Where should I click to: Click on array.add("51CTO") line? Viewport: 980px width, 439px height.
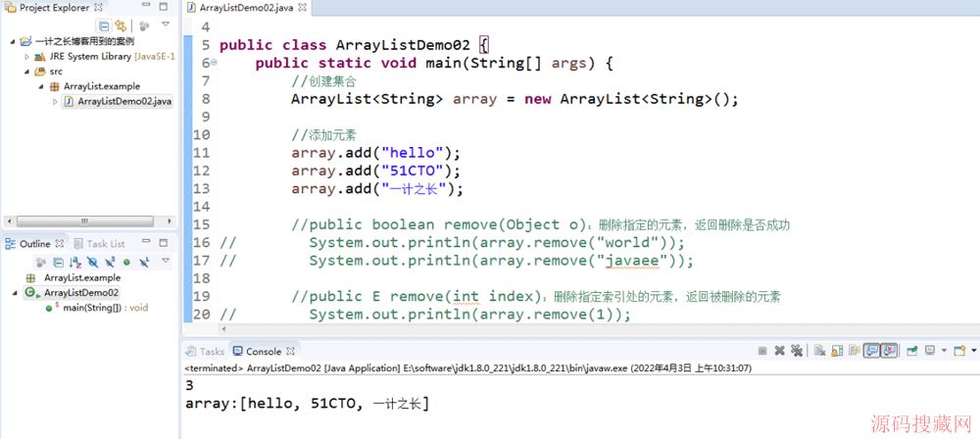(375, 171)
